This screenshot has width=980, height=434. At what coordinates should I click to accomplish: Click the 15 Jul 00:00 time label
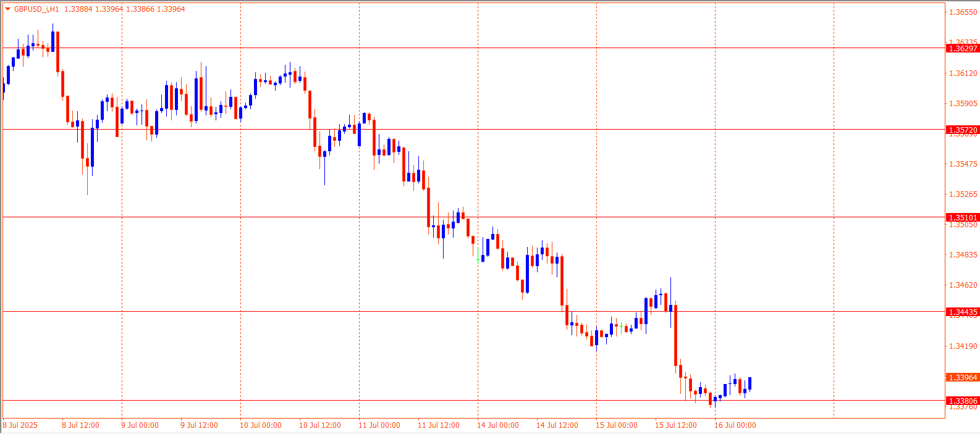617,425
